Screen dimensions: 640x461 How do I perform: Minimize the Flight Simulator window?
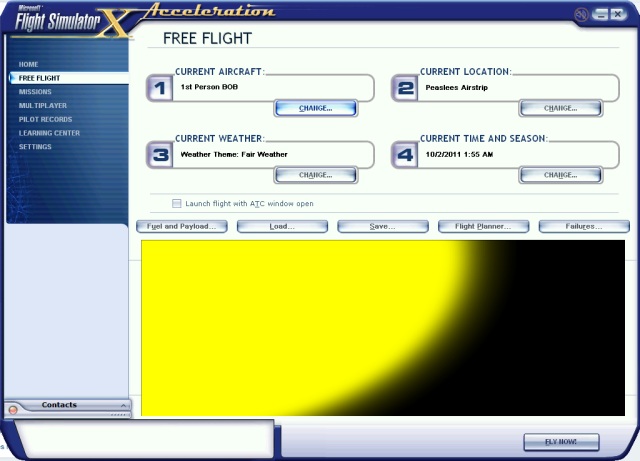click(x=600, y=15)
